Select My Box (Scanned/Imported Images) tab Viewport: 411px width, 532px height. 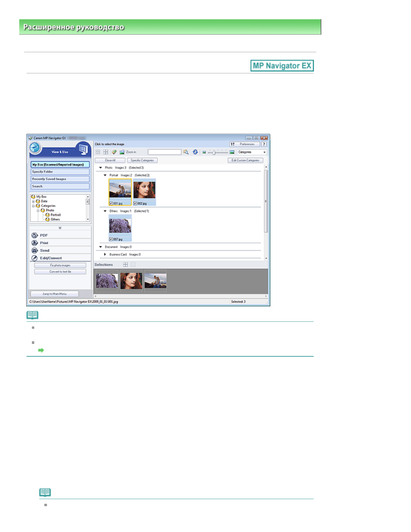click(x=60, y=165)
